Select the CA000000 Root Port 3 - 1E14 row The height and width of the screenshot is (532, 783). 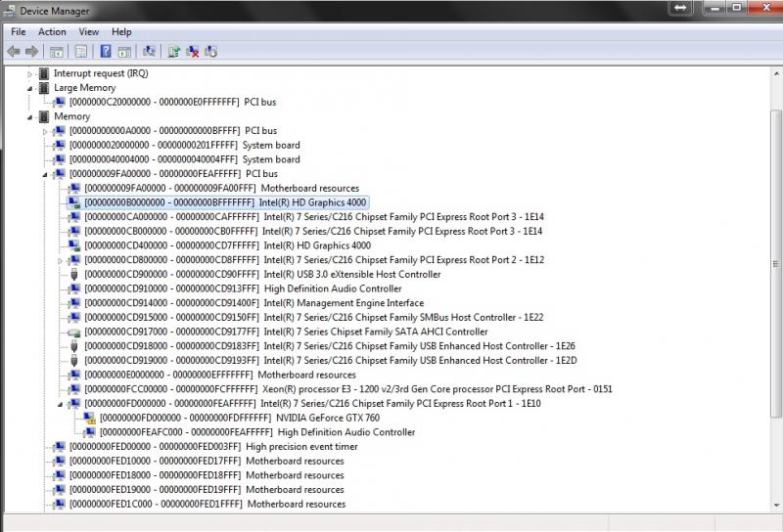313,216
